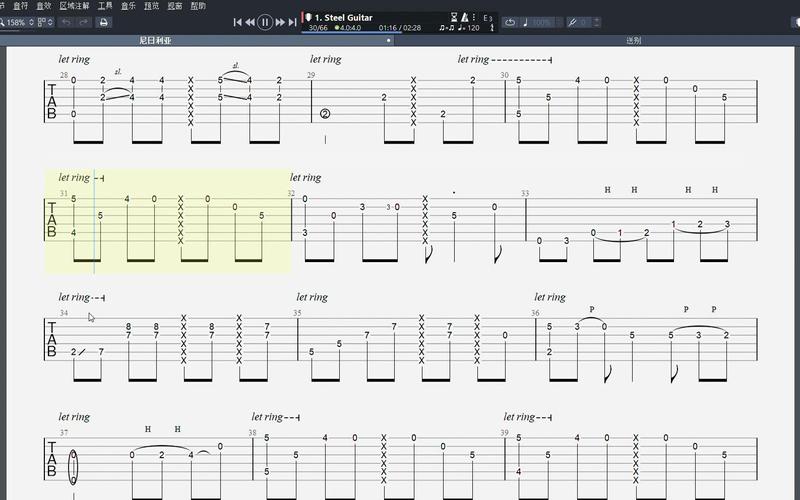The height and width of the screenshot is (500, 800).
Task: Click the red fret 4 note in bar 39
Action: (x=518, y=471)
